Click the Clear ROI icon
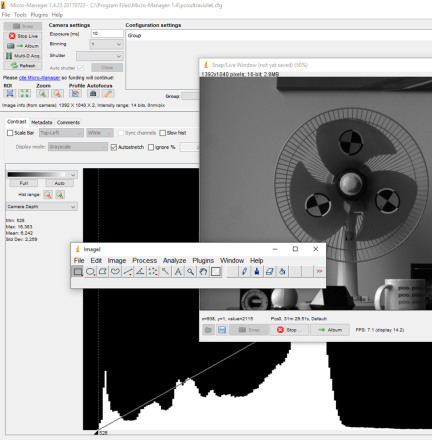 tap(25, 94)
